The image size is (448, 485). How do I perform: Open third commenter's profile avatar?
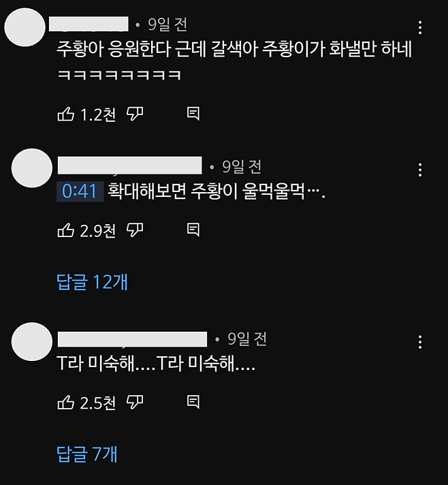tap(32, 341)
